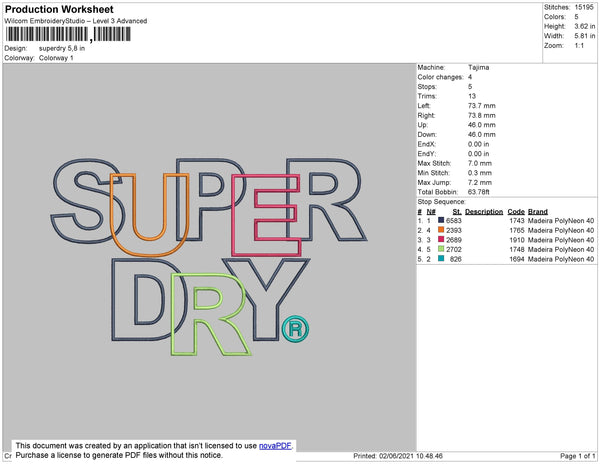Click the Left value '73.7 mm'
Viewport: 600px width, 464px height.
click(x=481, y=106)
